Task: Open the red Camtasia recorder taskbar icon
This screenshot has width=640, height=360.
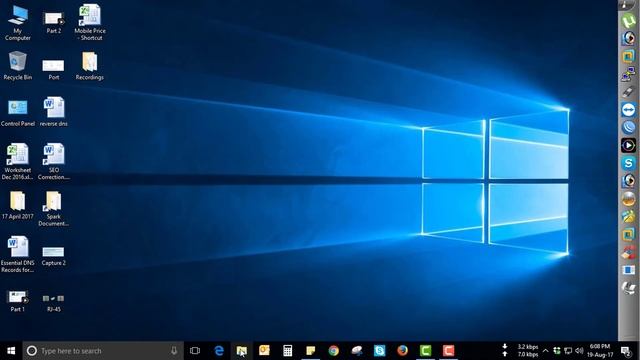Action: click(448, 351)
